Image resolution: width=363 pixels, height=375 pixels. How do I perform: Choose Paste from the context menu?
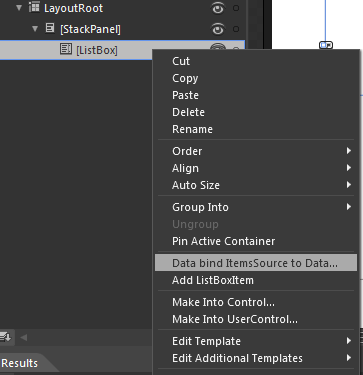click(x=256, y=95)
